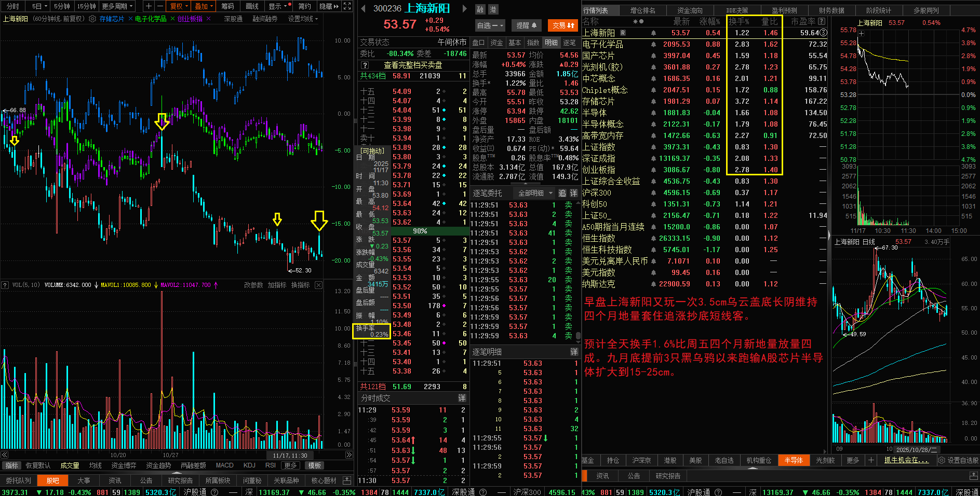Add a new watchlist tab with plus
The height and width of the screenshot is (496, 980).
tap(871, 460)
